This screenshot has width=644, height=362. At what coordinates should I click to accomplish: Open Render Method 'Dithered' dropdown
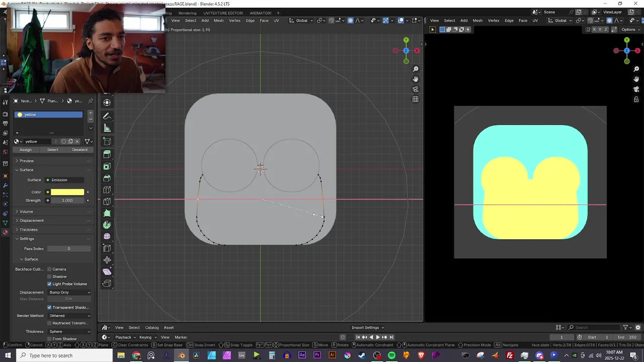tap(69, 316)
